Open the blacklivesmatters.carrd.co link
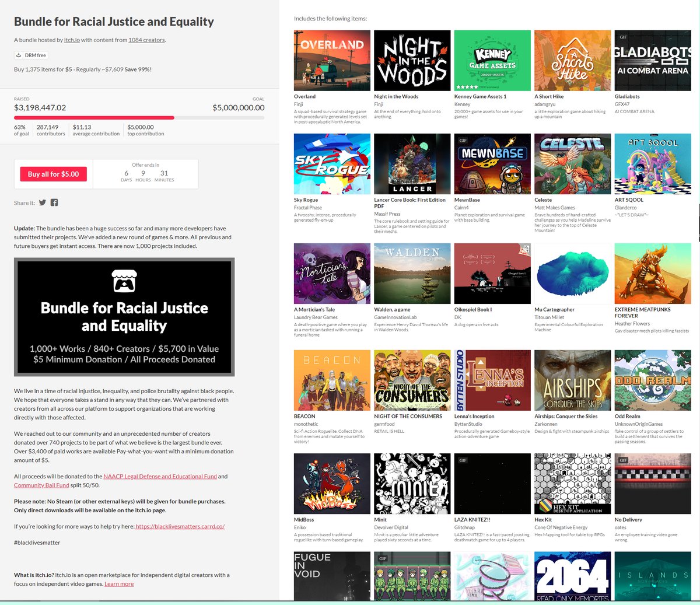Viewport: 700px width, 605px height. [x=180, y=526]
